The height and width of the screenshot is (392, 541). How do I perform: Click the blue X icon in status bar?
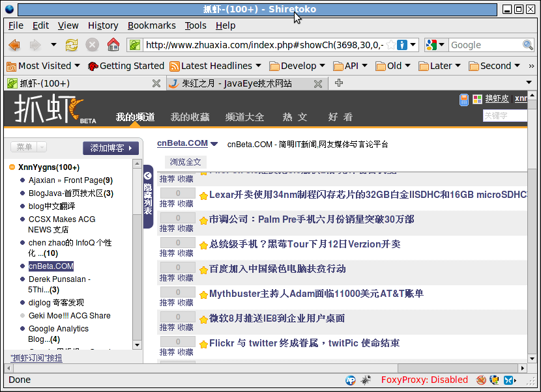pos(508,380)
